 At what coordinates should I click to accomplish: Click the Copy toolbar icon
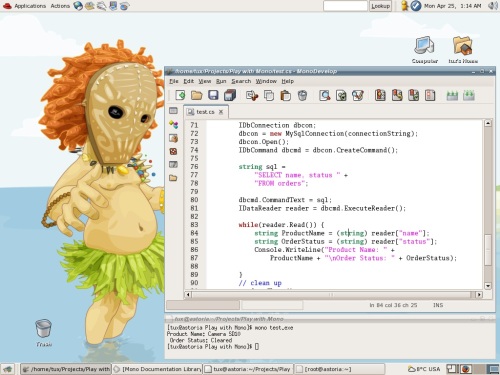point(269,96)
